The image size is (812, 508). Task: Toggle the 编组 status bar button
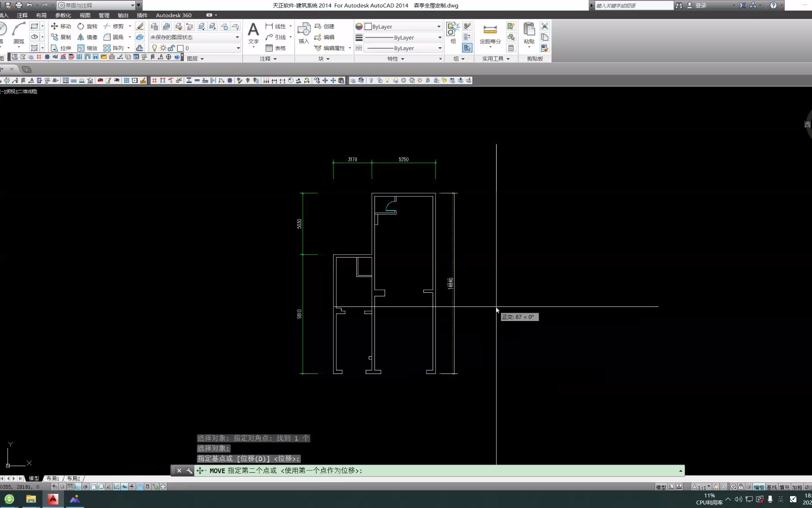click(x=759, y=487)
